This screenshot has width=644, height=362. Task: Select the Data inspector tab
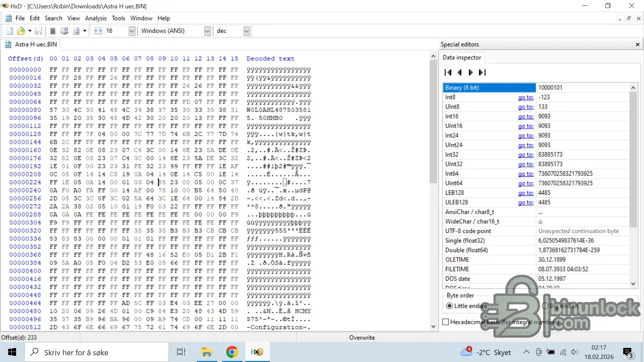click(x=462, y=58)
